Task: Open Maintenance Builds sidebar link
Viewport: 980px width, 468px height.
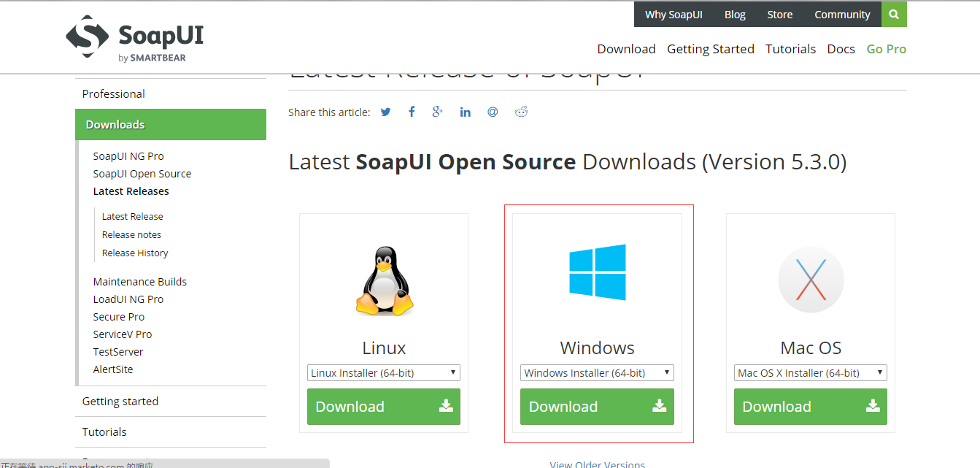Action: 139,282
